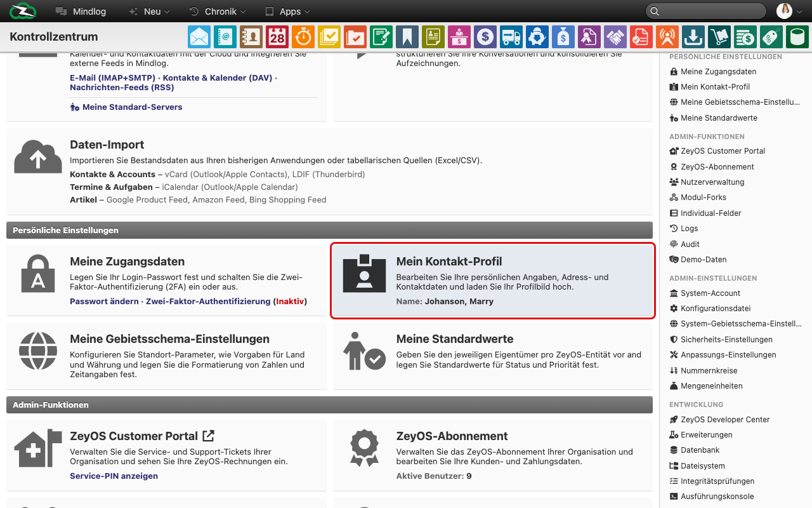Click the ZeyOS cloud logo
This screenshot has height=508, width=812.
[x=23, y=11]
